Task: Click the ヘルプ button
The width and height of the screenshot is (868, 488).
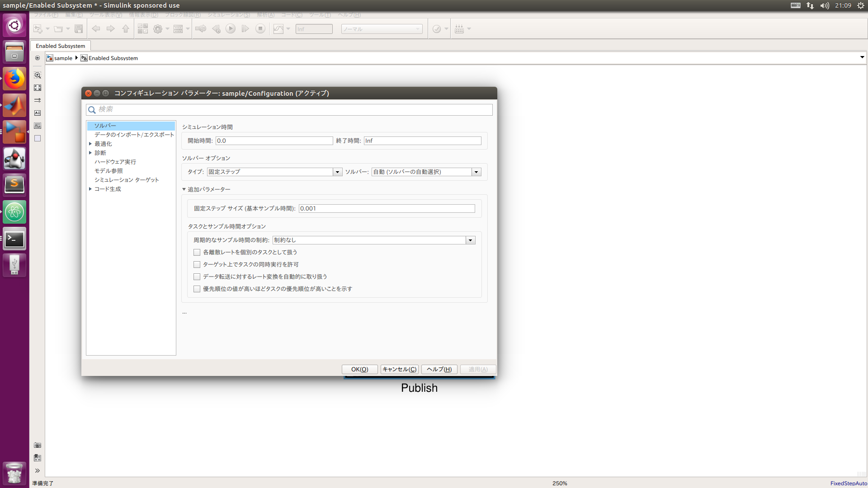Action: pyautogui.click(x=439, y=369)
